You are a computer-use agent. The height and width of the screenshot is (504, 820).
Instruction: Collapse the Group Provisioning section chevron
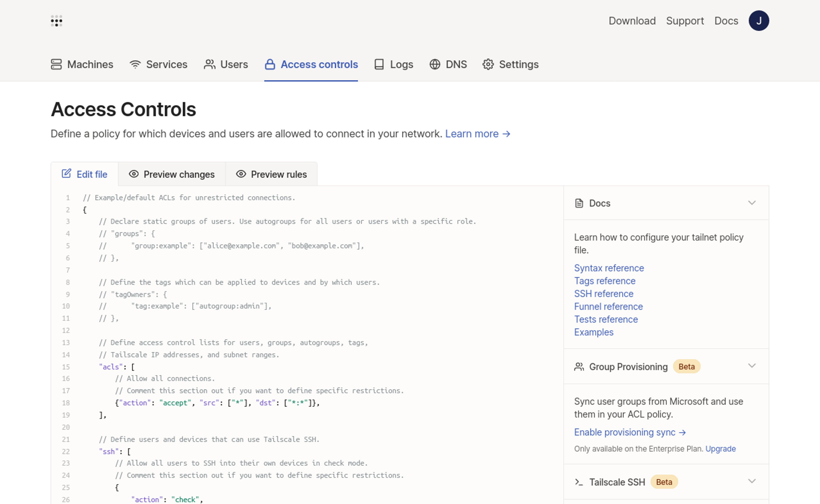pos(752,366)
